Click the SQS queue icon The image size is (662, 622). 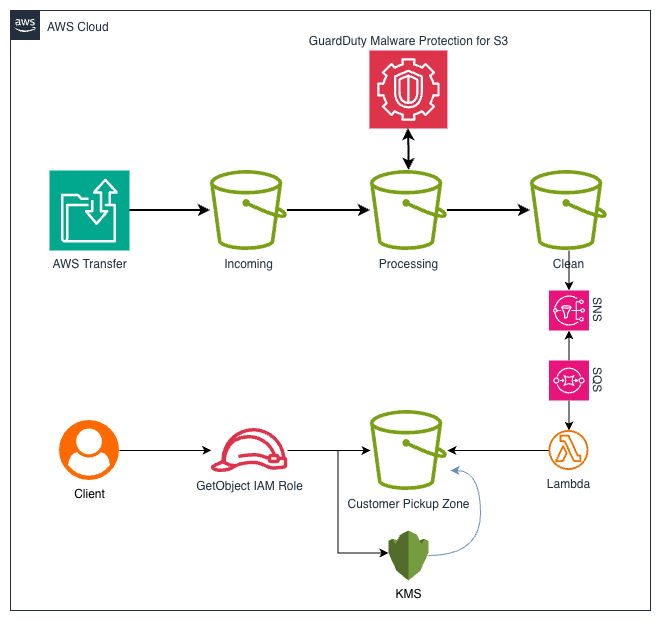point(569,380)
